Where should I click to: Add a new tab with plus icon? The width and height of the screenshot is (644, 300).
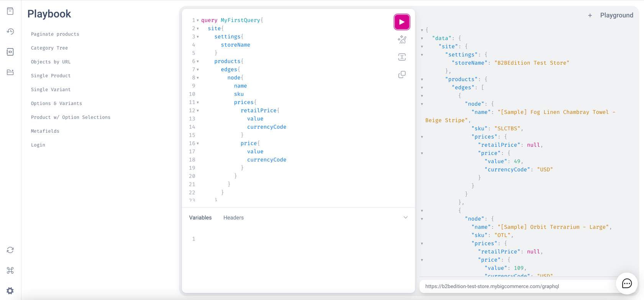click(590, 15)
